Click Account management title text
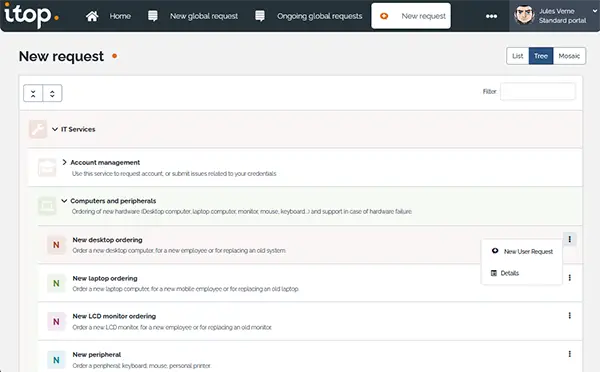The width and height of the screenshot is (600, 372). [105, 162]
